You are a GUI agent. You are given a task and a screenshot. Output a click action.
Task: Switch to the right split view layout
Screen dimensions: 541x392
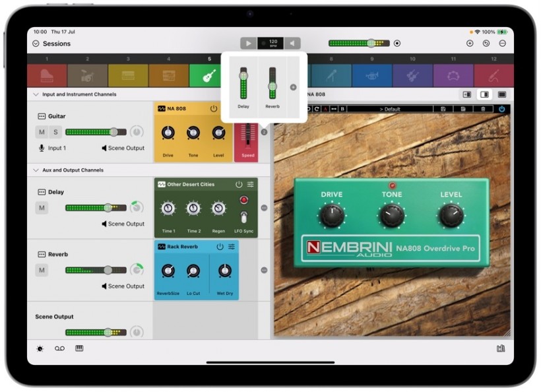pyautogui.click(x=484, y=94)
